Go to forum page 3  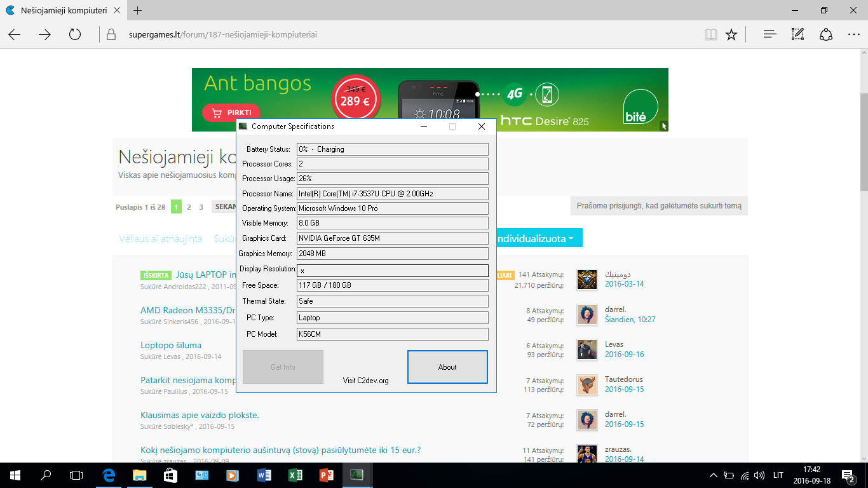[x=201, y=207]
